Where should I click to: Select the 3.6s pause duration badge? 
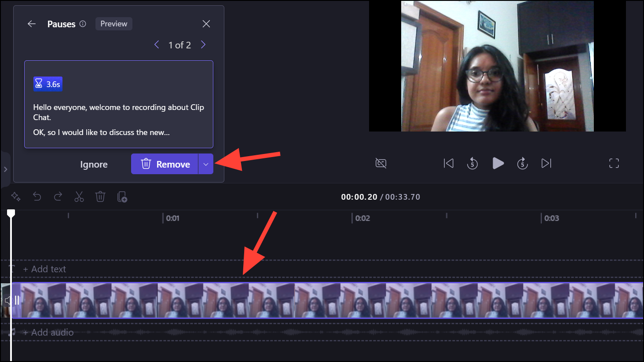pyautogui.click(x=48, y=84)
